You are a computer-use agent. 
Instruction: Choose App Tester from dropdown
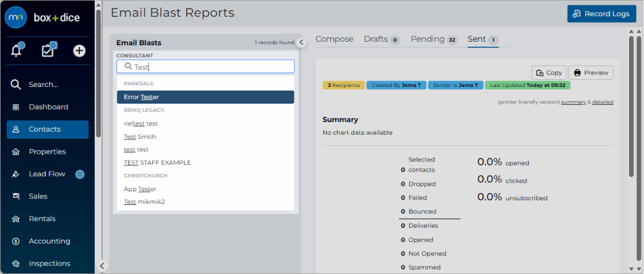(205, 189)
